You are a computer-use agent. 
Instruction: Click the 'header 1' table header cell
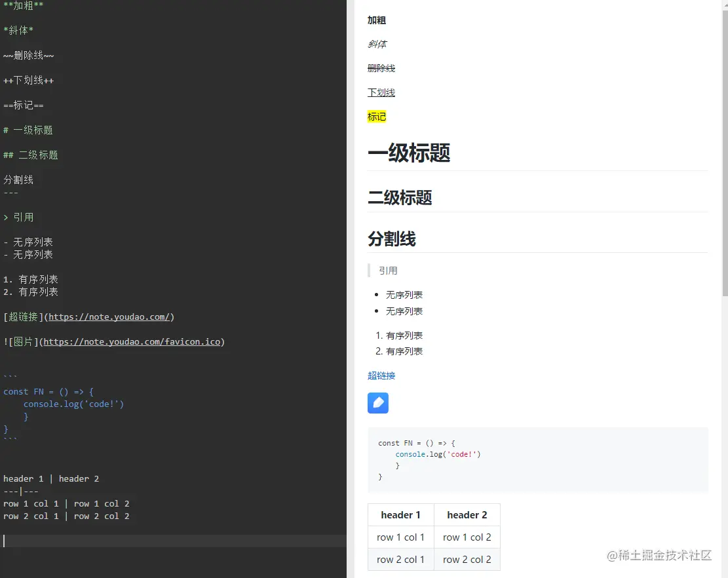tap(400, 515)
